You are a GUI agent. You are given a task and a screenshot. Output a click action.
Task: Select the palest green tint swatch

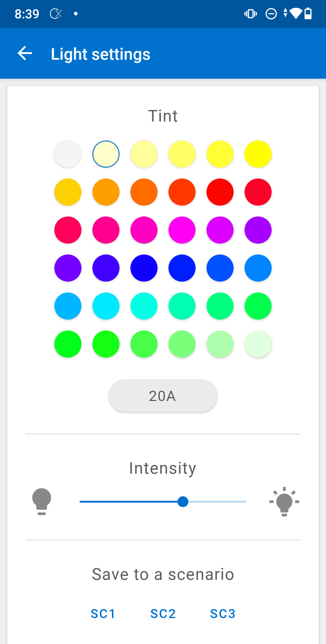click(x=258, y=344)
